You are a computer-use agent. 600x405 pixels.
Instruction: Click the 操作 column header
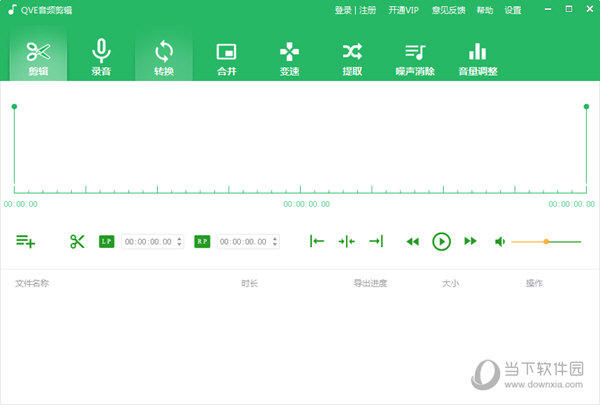(x=534, y=283)
